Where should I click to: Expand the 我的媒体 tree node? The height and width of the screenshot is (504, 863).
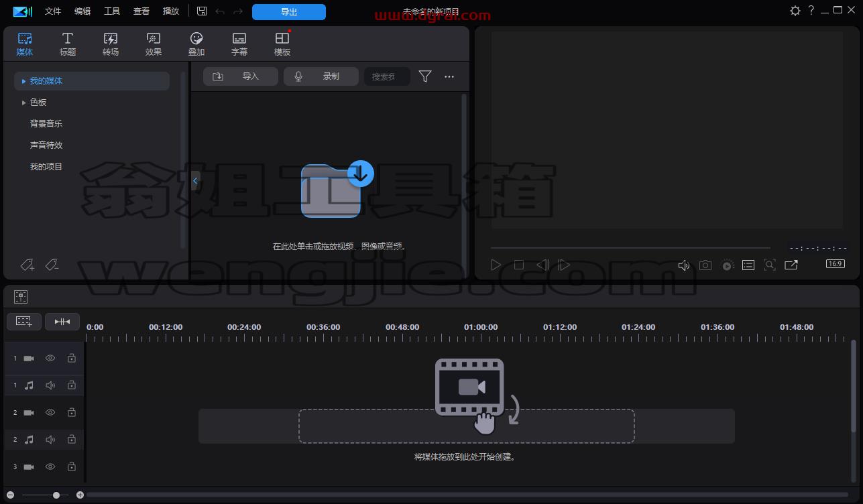click(x=23, y=81)
